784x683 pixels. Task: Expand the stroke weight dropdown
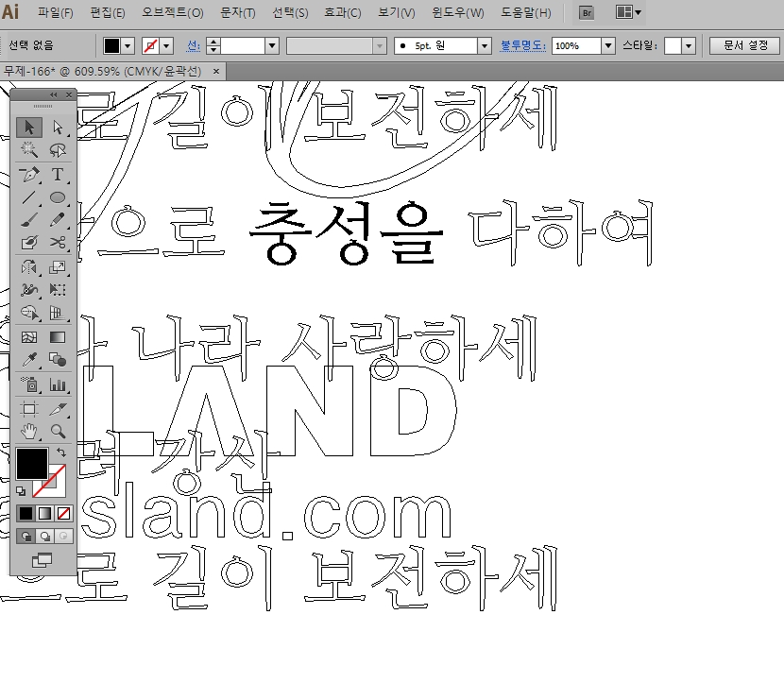[272, 46]
